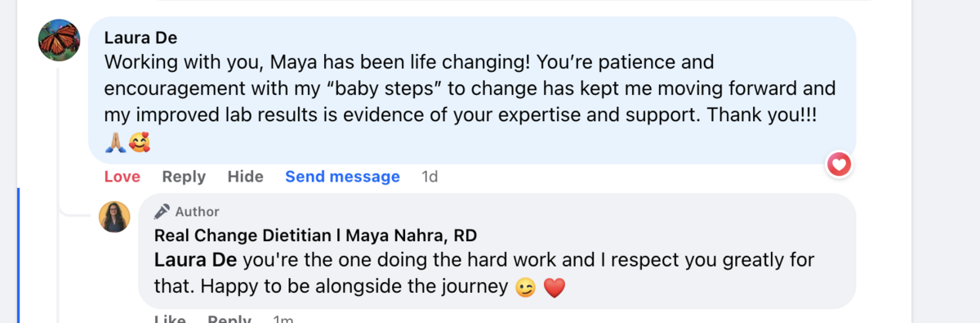
Task: Select Send message under Laura's comment
Action: (342, 177)
